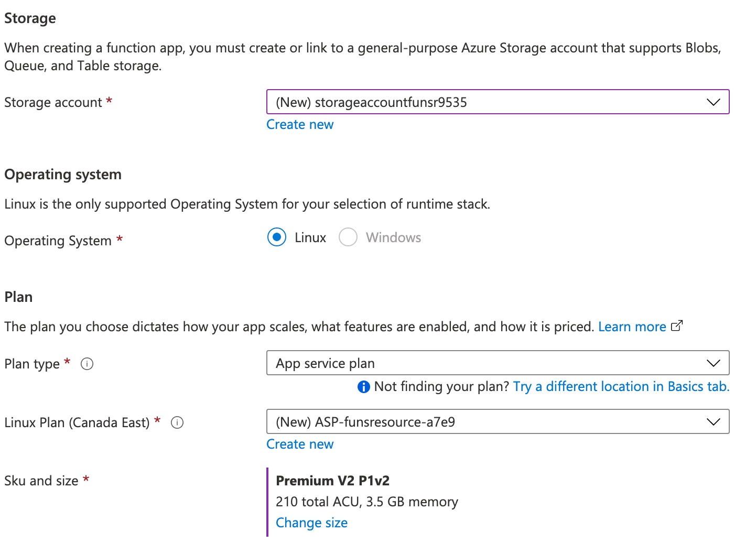Select the Windows operating system radio button
The image size is (756, 543).
point(348,237)
